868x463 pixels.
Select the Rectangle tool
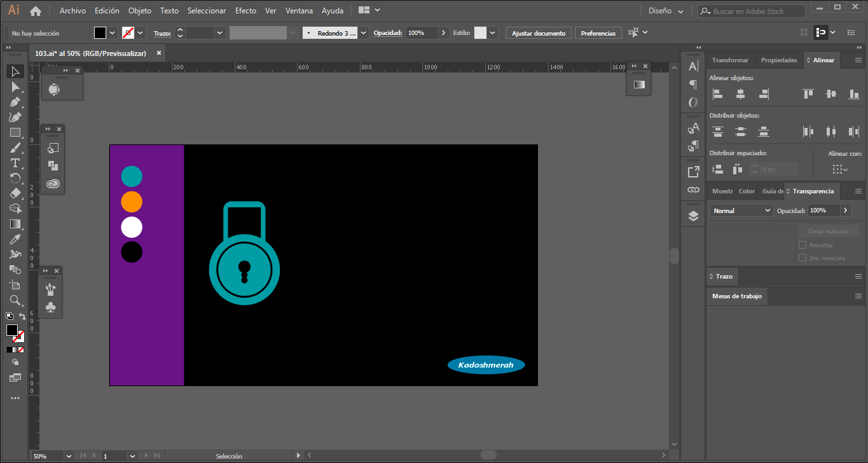click(15, 132)
